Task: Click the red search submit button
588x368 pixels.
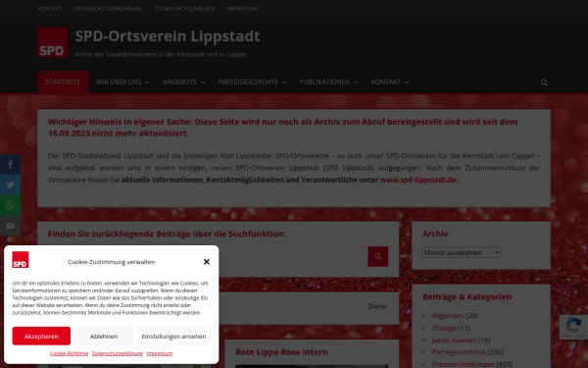Action: coord(377,256)
